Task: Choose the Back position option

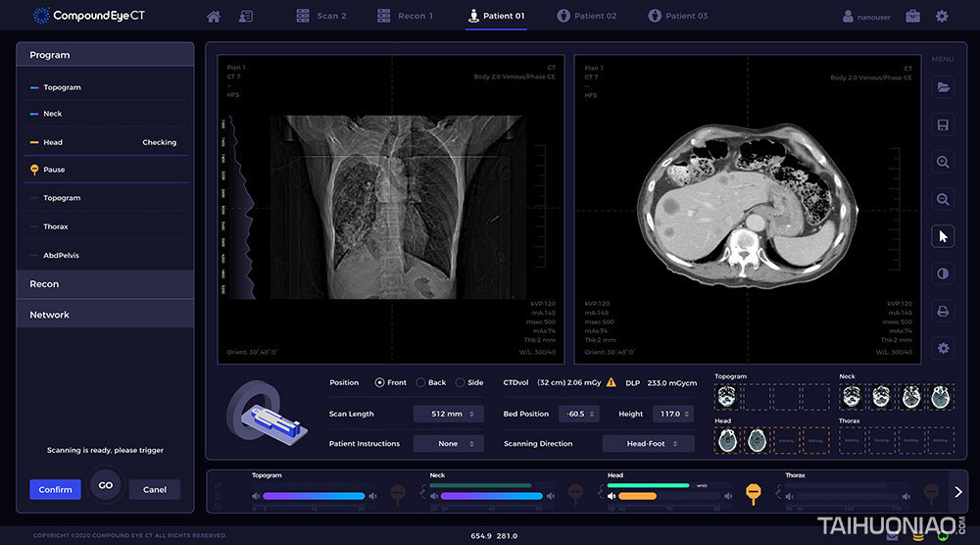Action: 420,382
